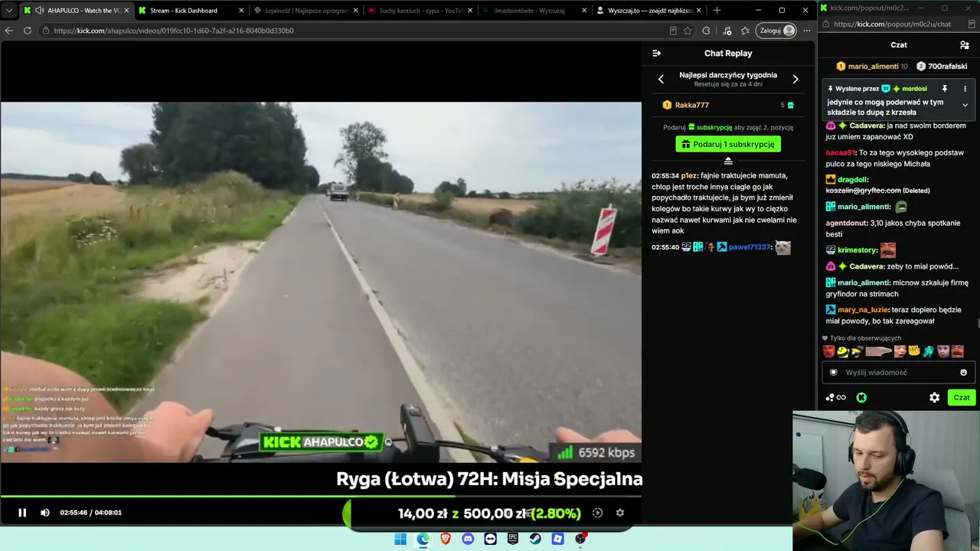This screenshot has width=980, height=551.
Task: Open chat settings gear in popout
Action: point(935,398)
